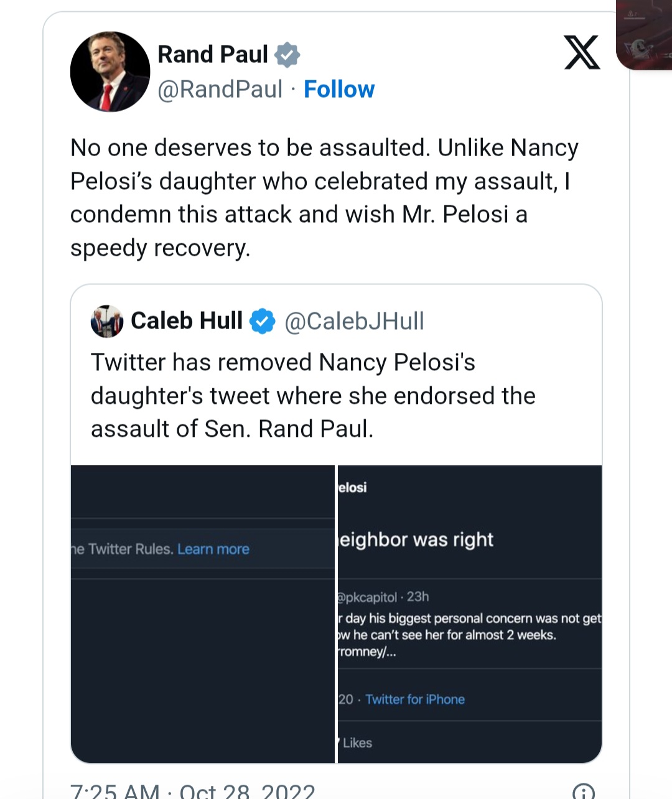Open the Caleb Hull display name
This screenshot has width=672, height=799.
pyautogui.click(x=187, y=321)
